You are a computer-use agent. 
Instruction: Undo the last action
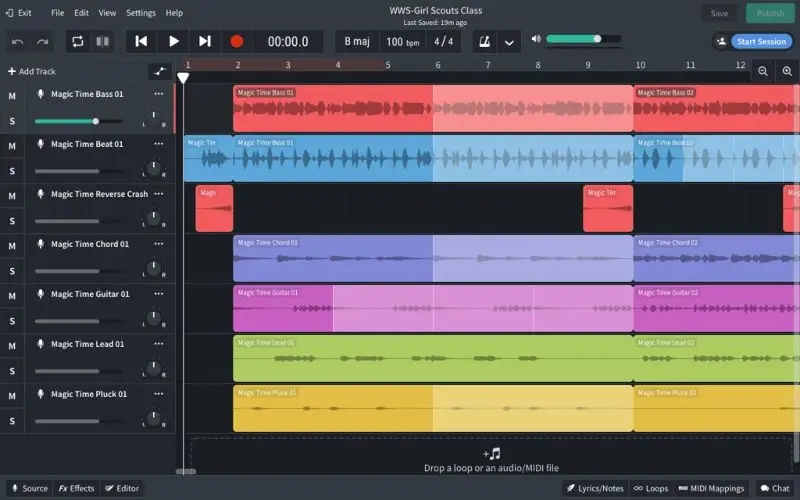pyautogui.click(x=17, y=41)
